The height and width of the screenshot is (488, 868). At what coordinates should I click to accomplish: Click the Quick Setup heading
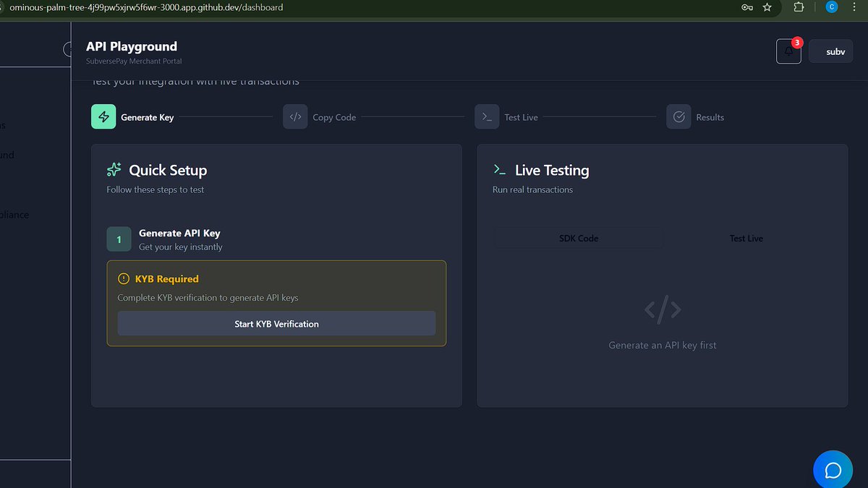coord(168,171)
